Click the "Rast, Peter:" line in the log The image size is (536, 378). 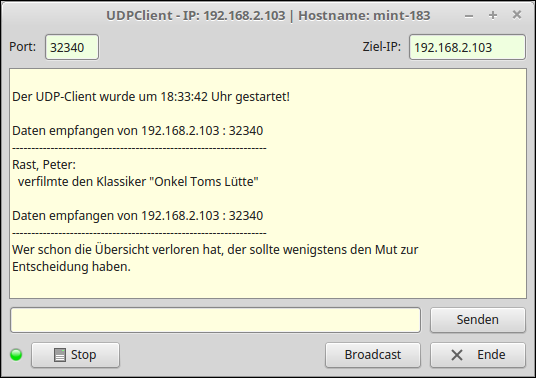pyautogui.click(x=44, y=165)
